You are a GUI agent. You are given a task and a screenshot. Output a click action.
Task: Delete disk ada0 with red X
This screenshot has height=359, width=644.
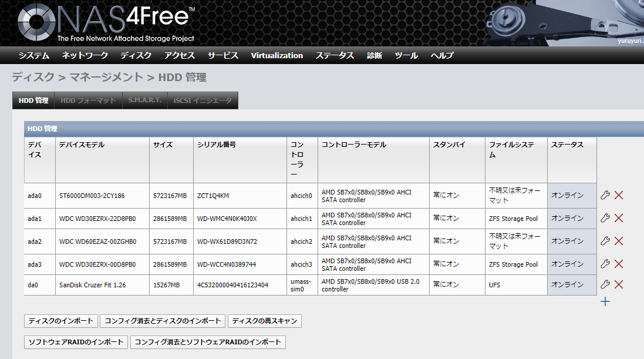[619, 195]
